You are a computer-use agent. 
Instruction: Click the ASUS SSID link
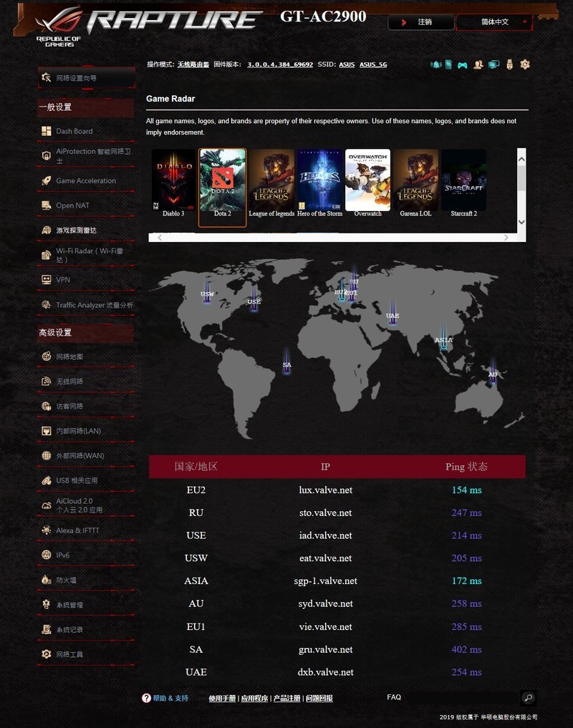point(347,64)
